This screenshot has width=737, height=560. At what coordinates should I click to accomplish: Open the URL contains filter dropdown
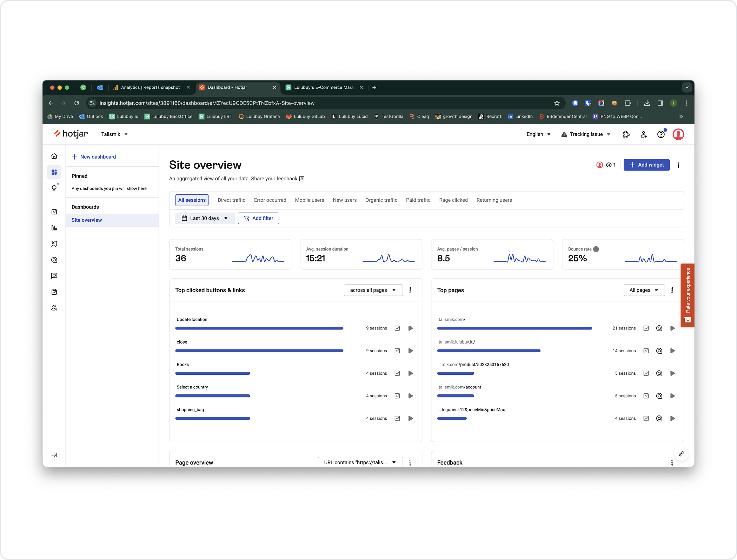click(360, 462)
